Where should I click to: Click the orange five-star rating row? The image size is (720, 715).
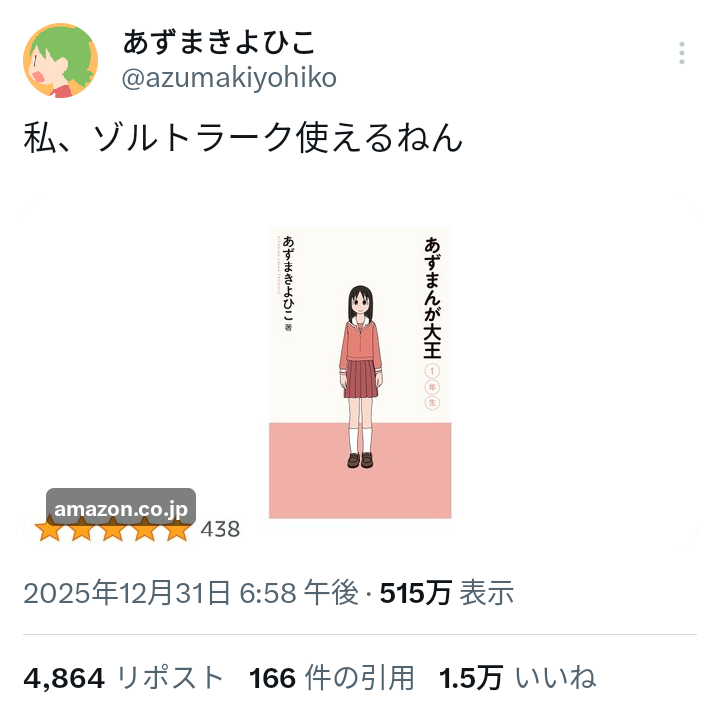click(x=113, y=529)
